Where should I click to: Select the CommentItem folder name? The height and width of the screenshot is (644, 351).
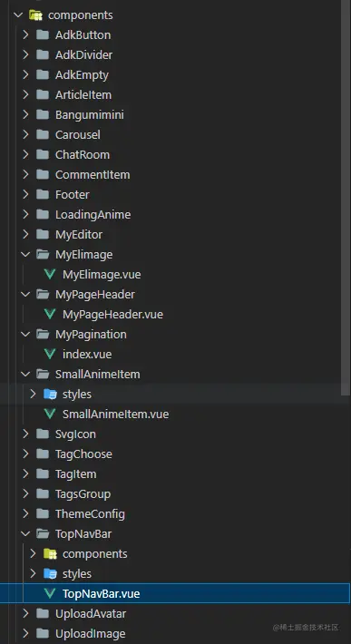pos(93,174)
